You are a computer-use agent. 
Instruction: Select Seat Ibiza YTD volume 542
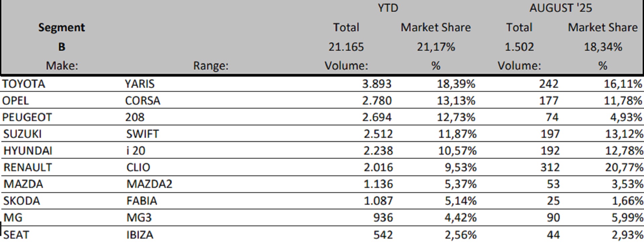tap(383, 235)
